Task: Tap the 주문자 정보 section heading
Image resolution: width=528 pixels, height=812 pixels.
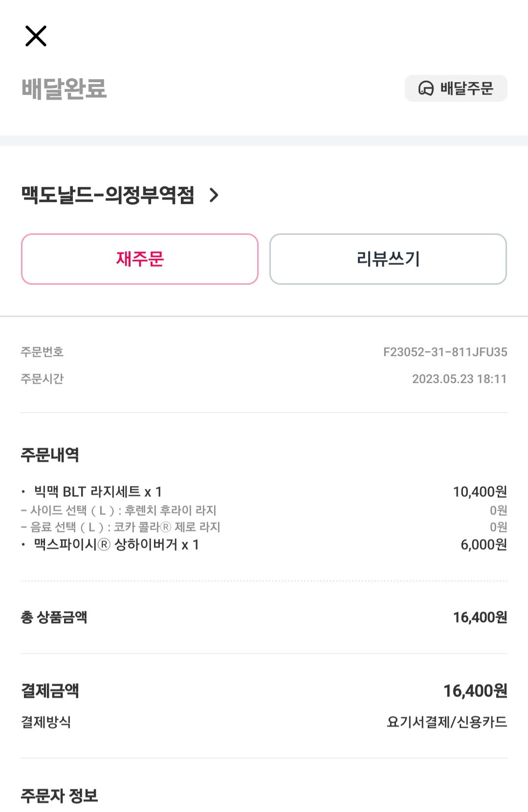Action: coord(59,796)
